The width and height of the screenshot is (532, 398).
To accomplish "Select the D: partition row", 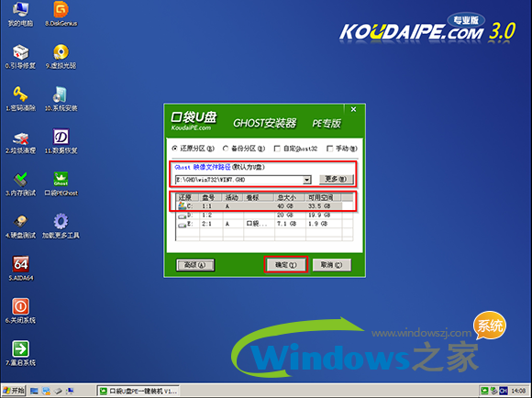I will tap(265, 215).
